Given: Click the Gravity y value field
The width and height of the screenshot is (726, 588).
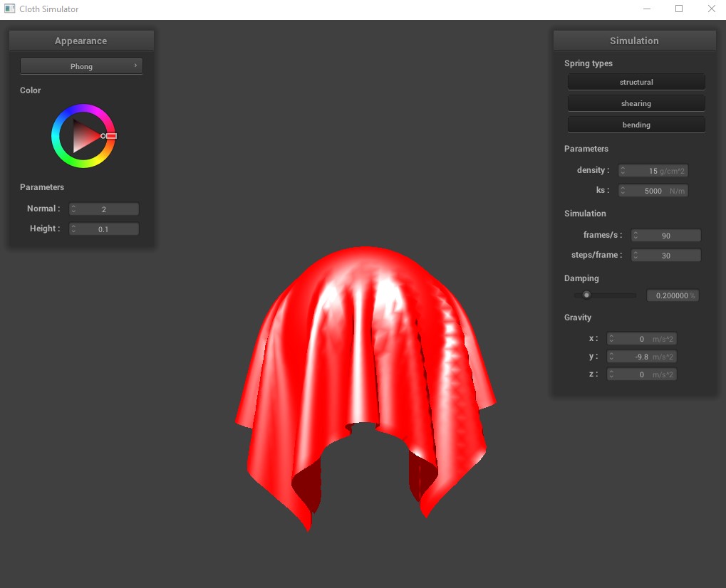Looking at the screenshot, I should pos(642,357).
